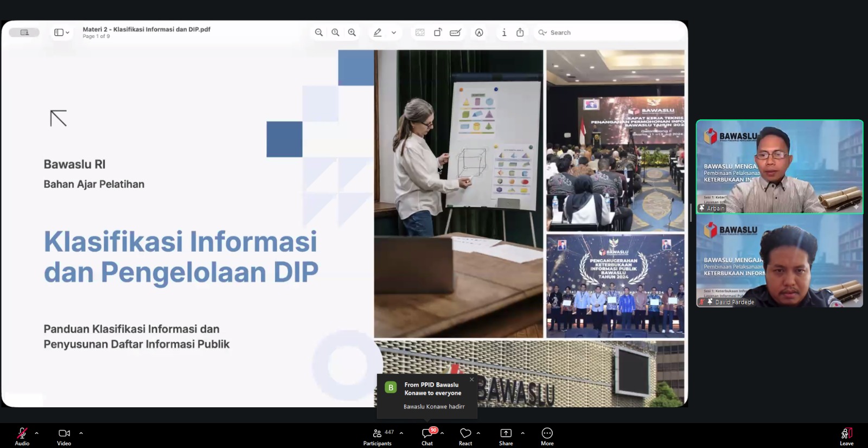Click the form filling toolbar icon
The height and width of the screenshot is (448, 868).
tap(456, 33)
